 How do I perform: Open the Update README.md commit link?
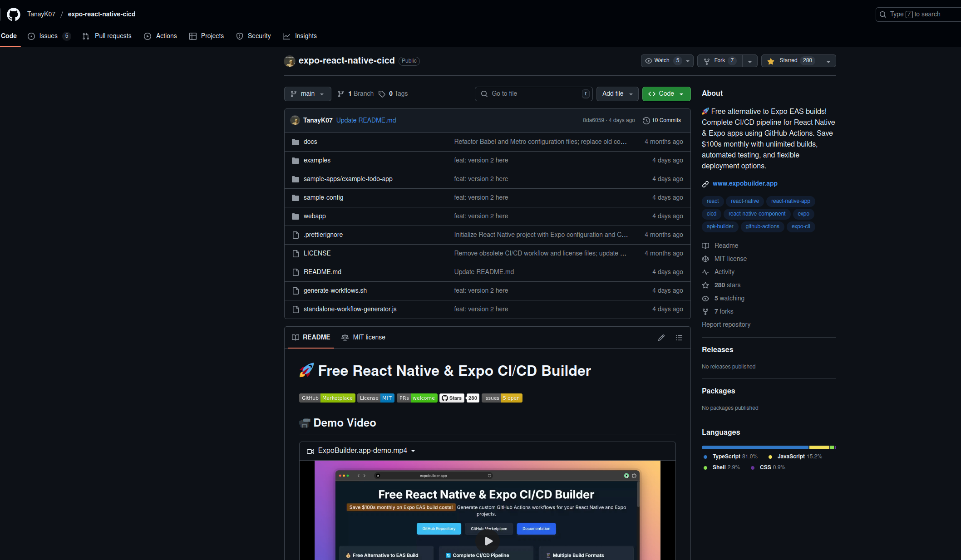point(366,120)
